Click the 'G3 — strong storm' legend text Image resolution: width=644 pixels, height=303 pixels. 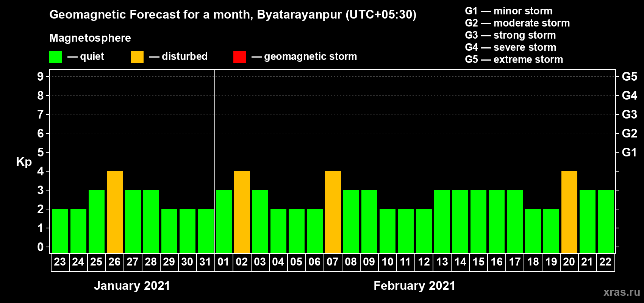click(x=510, y=35)
